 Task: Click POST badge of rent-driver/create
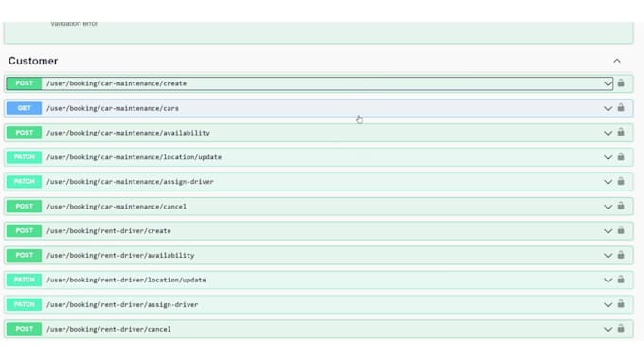(24, 230)
